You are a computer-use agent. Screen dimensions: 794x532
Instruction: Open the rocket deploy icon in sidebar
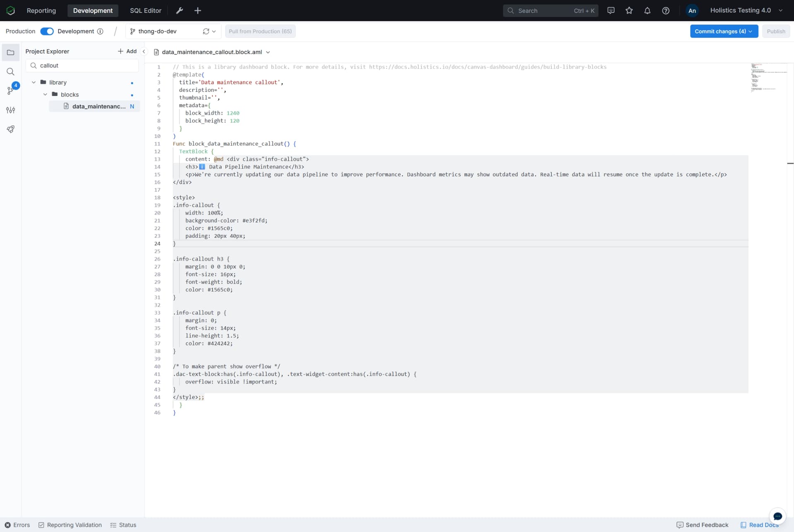pyautogui.click(x=11, y=129)
